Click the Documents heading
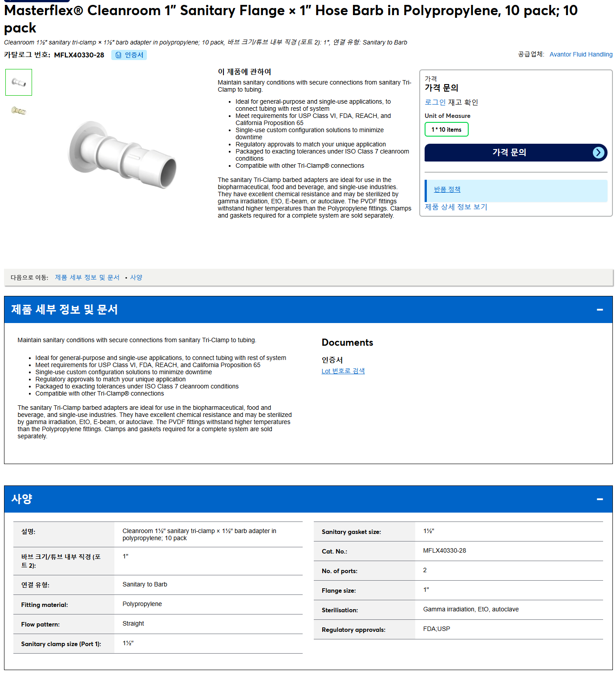This screenshot has height=679, width=616. (x=347, y=343)
